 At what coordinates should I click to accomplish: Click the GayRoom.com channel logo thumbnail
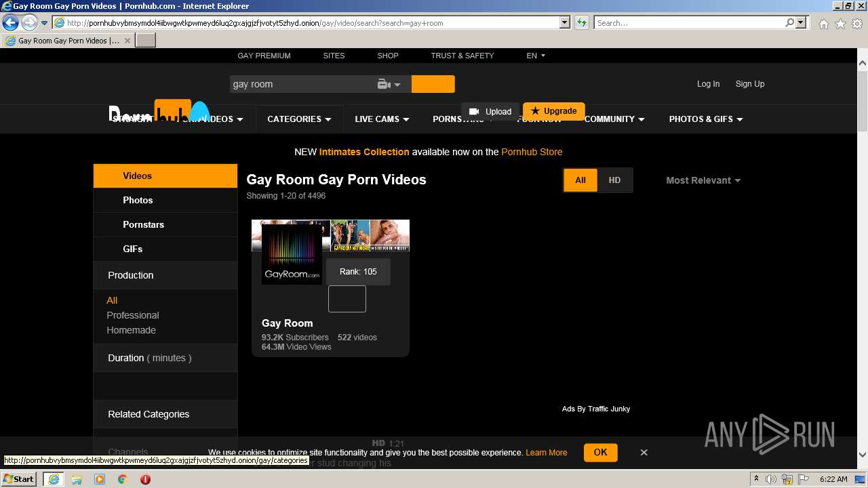coord(292,254)
